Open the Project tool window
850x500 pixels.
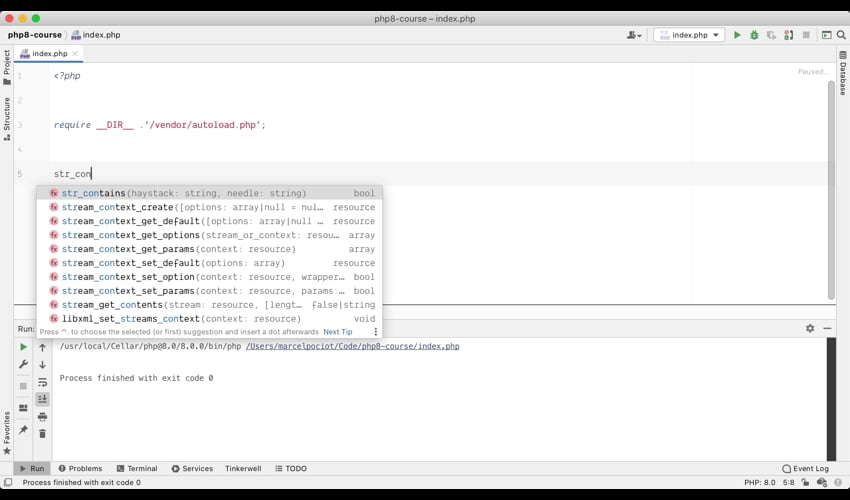pyautogui.click(x=7, y=67)
